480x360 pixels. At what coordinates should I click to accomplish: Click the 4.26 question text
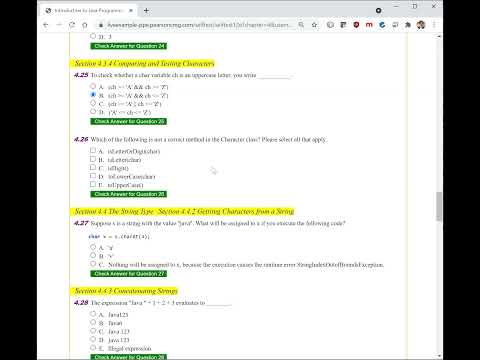(x=209, y=140)
